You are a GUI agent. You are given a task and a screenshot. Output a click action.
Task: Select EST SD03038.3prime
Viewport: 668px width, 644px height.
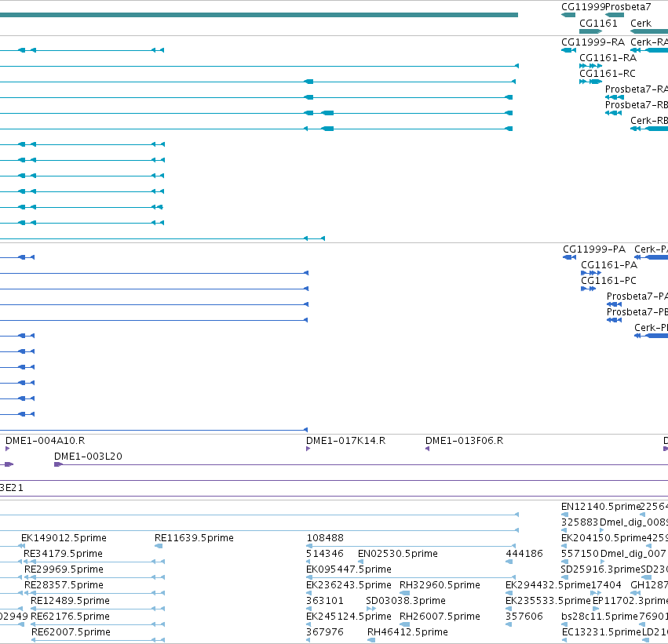coord(406,601)
